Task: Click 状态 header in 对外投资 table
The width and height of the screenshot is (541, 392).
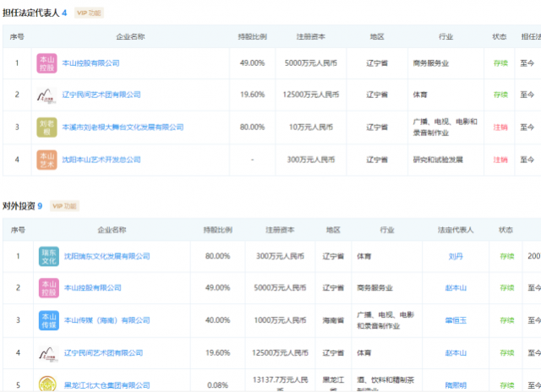Action: pos(505,230)
